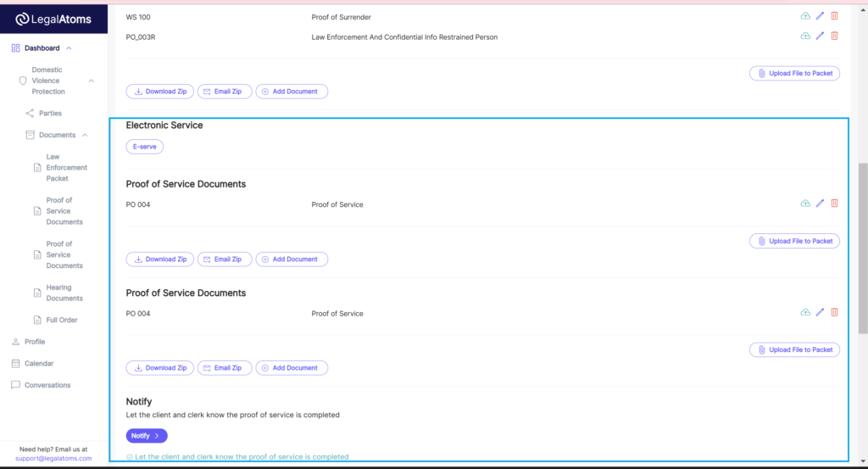The height and width of the screenshot is (469, 868).
Task: Click the Calendar icon in sidebar
Action: click(x=15, y=364)
